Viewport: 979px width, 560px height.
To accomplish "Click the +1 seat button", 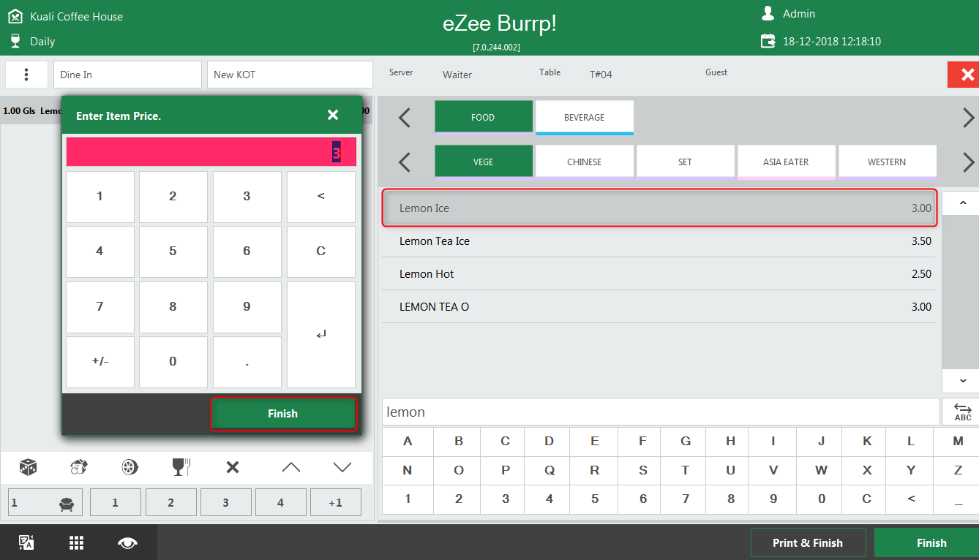I will (x=336, y=502).
